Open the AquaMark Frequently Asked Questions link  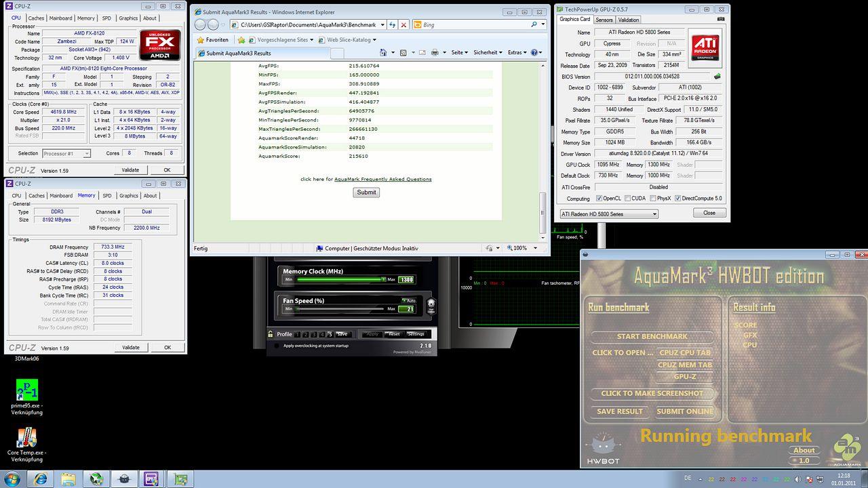coord(383,180)
